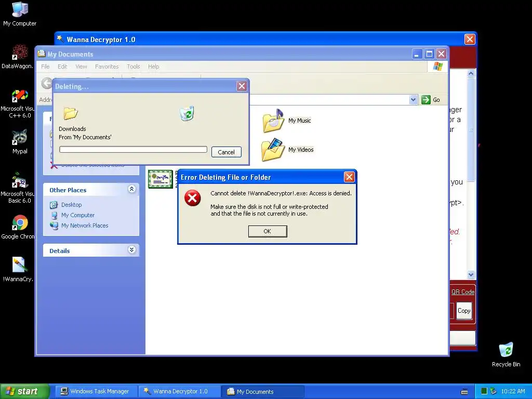Click the Start button

(24, 391)
